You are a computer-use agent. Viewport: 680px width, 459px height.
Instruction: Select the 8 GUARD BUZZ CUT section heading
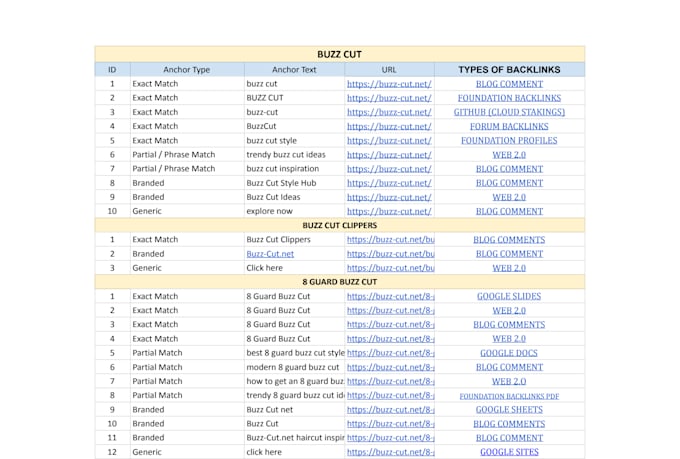[340, 282]
